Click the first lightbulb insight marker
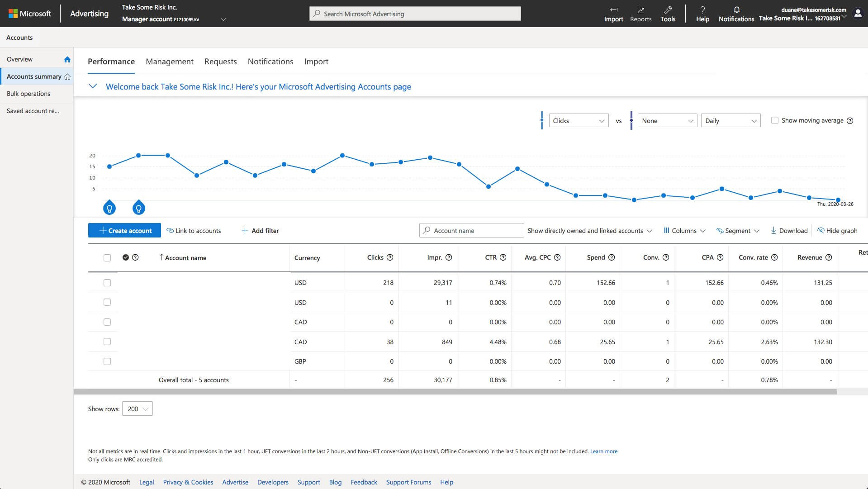The image size is (868, 489). point(109,208)
